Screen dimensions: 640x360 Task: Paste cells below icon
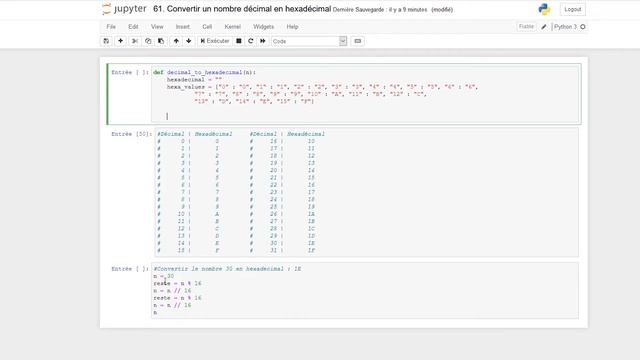(x=161, y=41)
